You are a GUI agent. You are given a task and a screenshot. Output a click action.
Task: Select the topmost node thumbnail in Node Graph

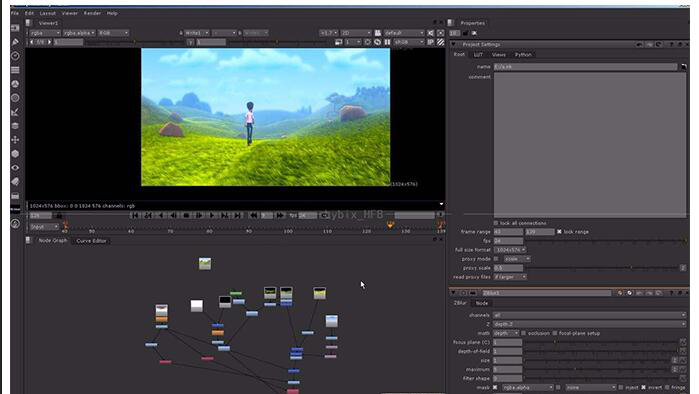coord(205,263)
